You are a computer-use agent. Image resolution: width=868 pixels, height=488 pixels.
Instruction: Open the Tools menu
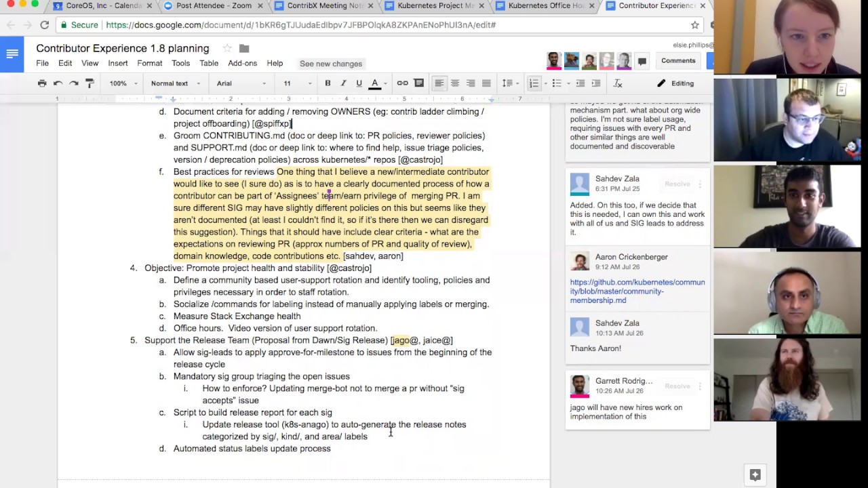coord(181,64)
